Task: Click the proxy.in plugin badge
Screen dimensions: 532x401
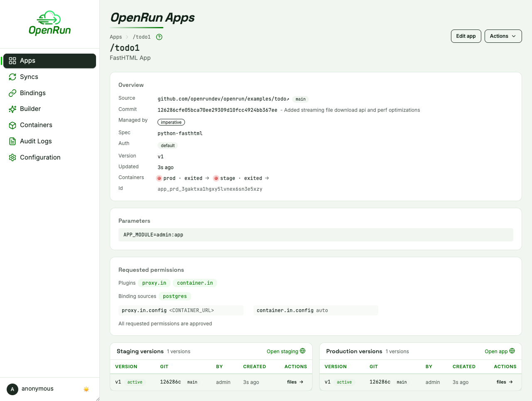Action: click(154, 283)
